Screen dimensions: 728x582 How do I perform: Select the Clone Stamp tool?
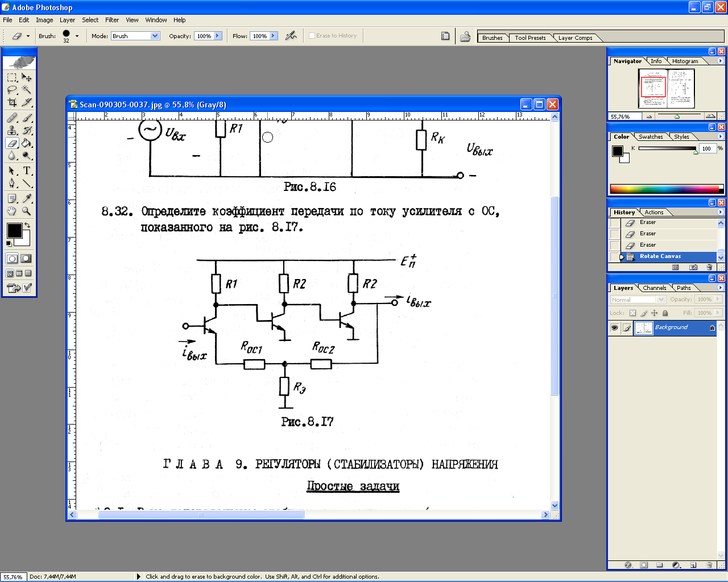tap(12, 130)
